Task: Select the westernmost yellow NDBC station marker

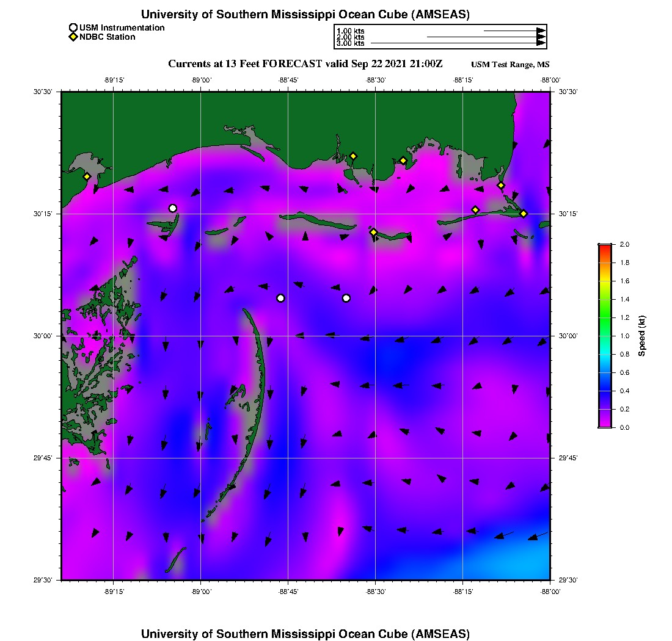Action: (x=87, y=176)
